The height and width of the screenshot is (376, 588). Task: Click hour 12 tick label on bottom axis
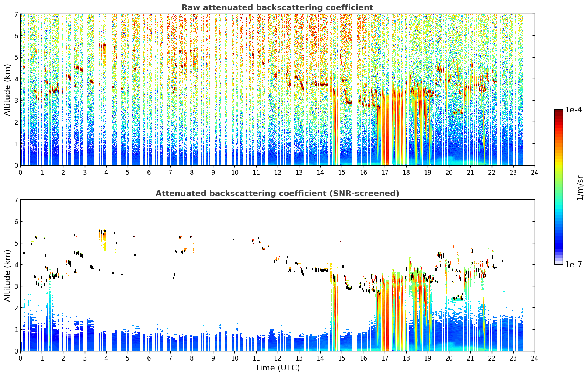click(x=277, y=358)
